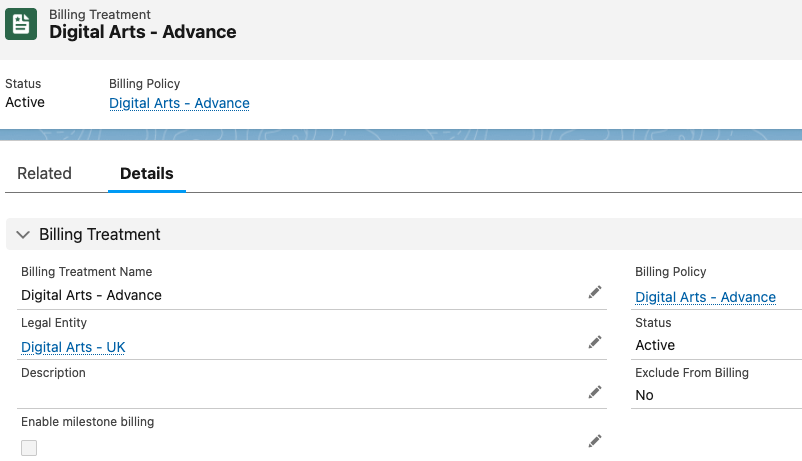Screen dimensions: 802x461
Task: Edit Description using its pencil icon
Action: [x=595, y=392]
